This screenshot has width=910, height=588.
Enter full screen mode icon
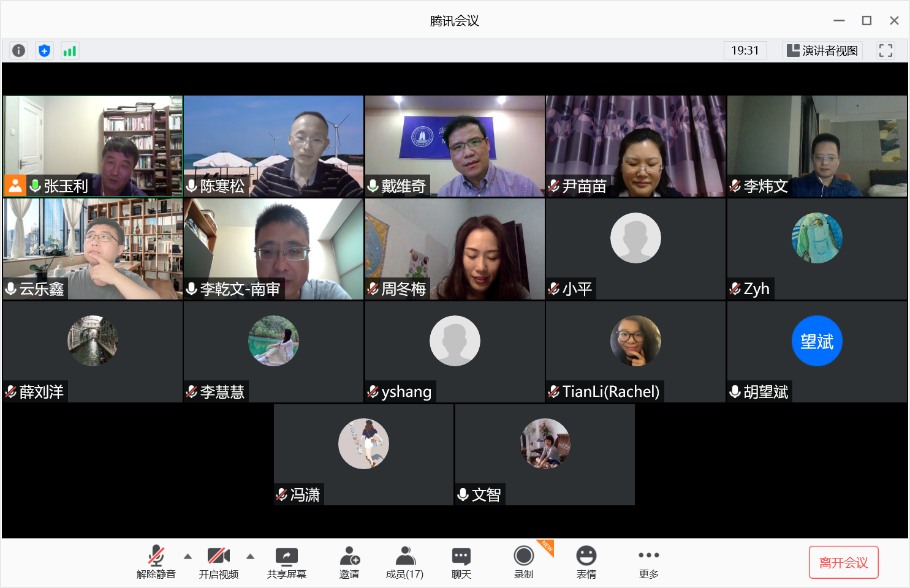pos(885,50)
